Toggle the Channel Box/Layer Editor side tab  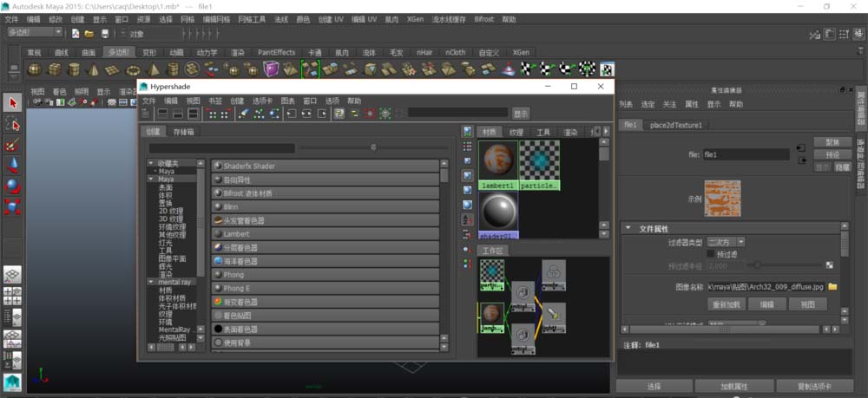(x=861, y=164)
